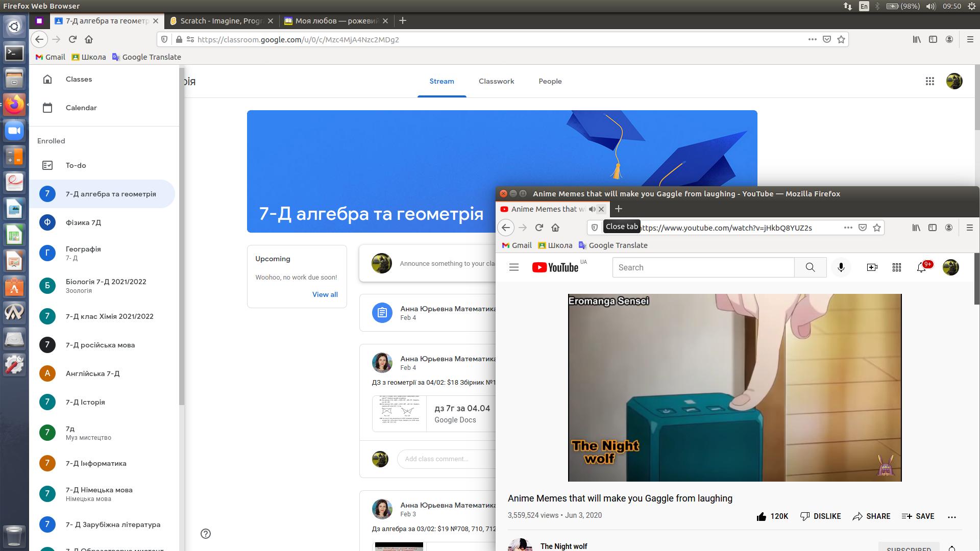Click View all upcoming work link
Viewport: 980px width, 551px height.
[x=325, y=294]
